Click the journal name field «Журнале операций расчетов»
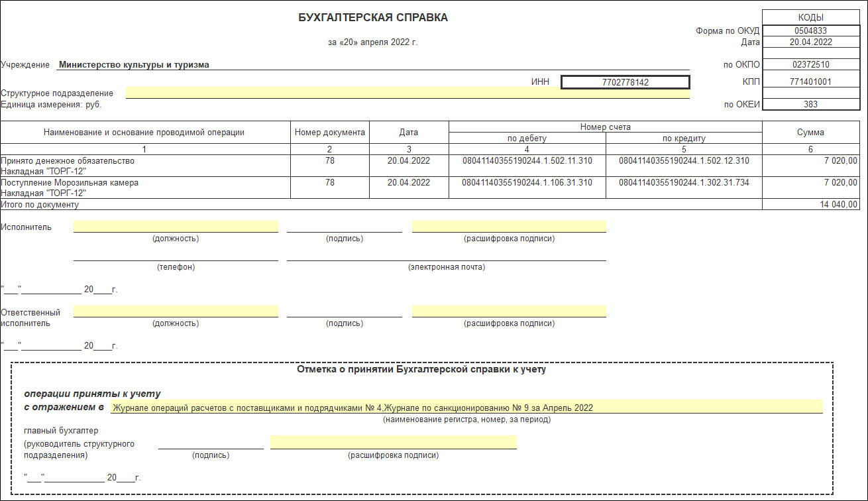Screen dimensions: 868x501 466,407
